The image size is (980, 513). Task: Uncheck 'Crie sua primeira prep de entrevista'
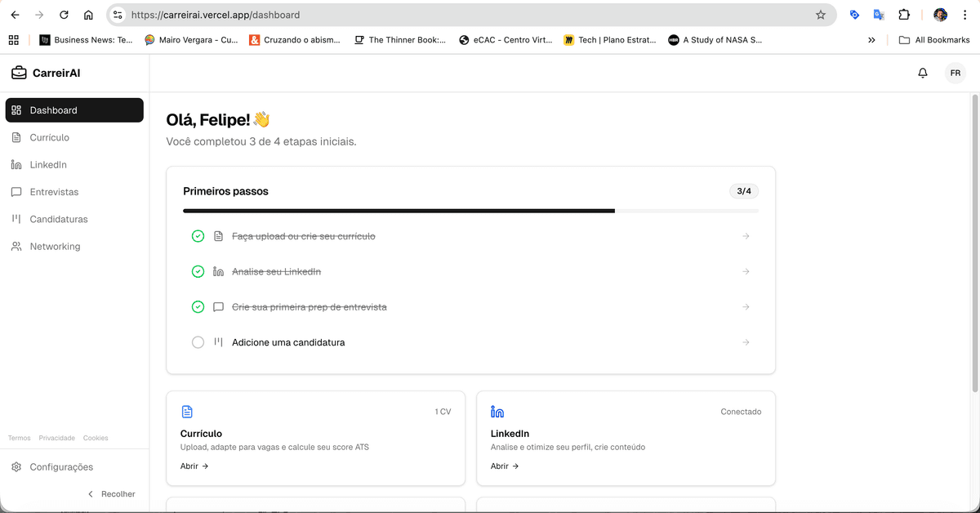pyautogui.click(x=198, y=306)
